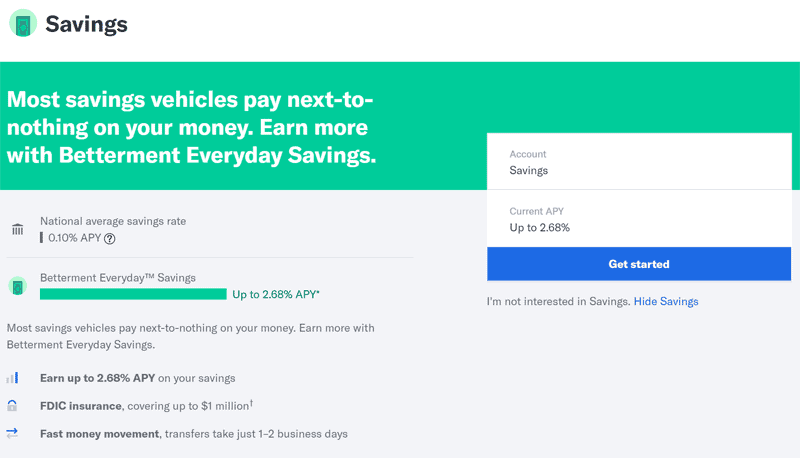Select the Current APY field
The width and height of the screenshot is (800, 458).
pyautogui.click(x=639, y=219)
